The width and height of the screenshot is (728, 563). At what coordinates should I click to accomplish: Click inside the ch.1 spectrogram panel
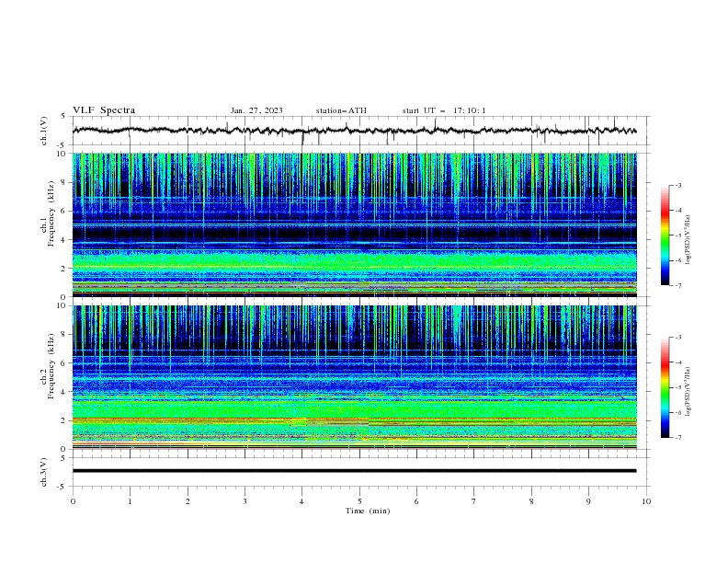point(355,224)
